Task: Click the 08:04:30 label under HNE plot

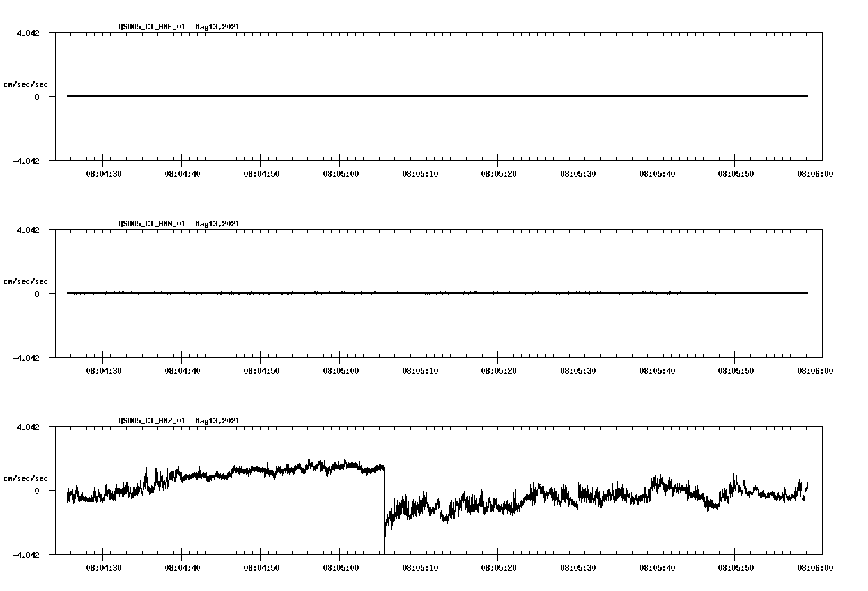Action: pos(103,173)
